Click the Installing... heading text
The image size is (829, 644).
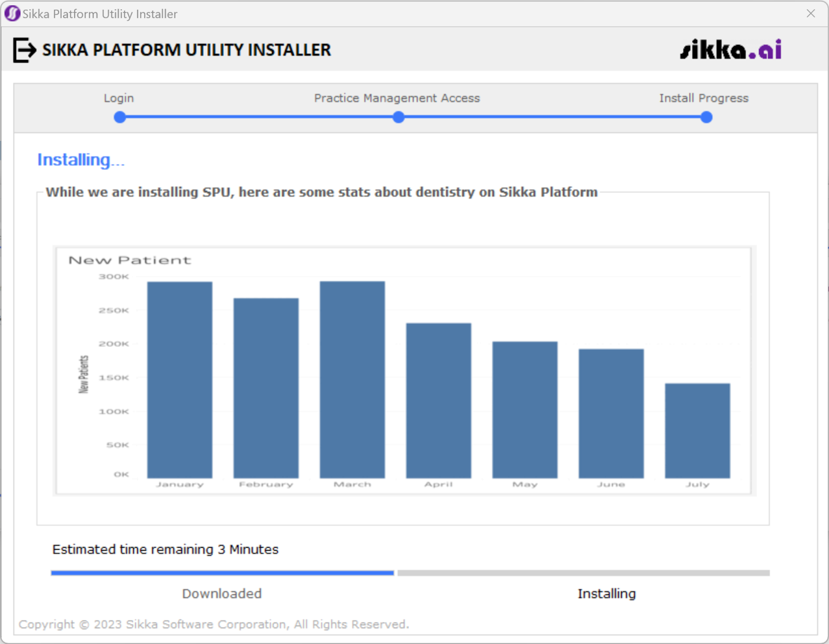point(81,160)
